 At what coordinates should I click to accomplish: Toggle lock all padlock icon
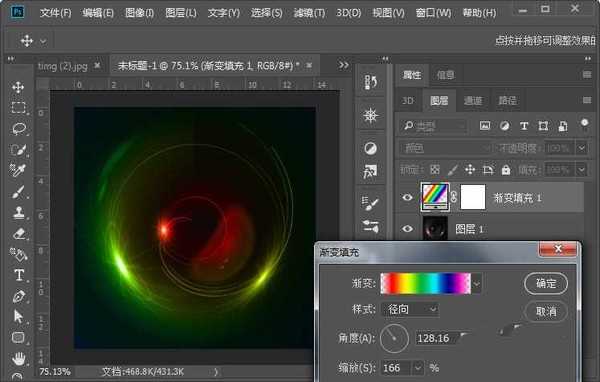(x=506, y=170)
